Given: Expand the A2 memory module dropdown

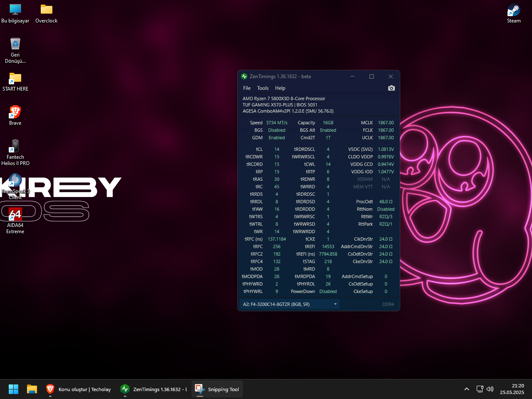Looking at the screenshot, I should tap(290, 304).
